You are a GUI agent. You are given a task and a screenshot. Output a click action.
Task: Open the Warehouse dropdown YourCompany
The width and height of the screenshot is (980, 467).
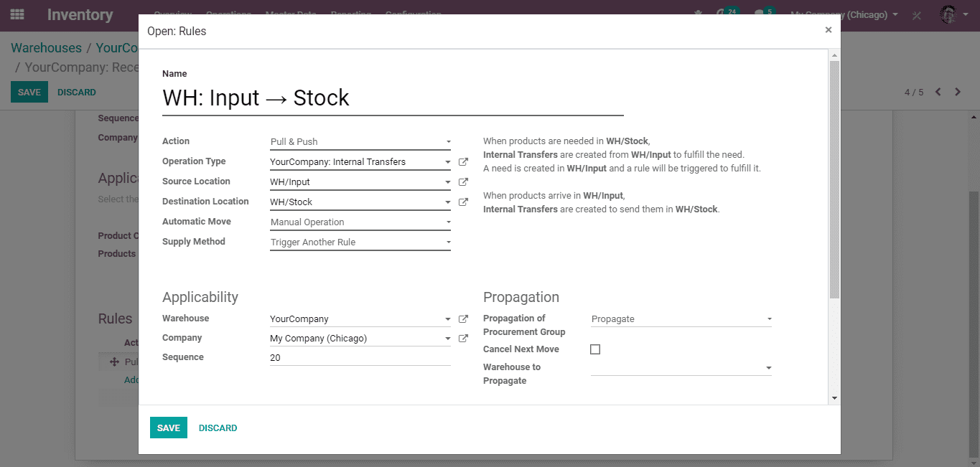tap(360, 319)
